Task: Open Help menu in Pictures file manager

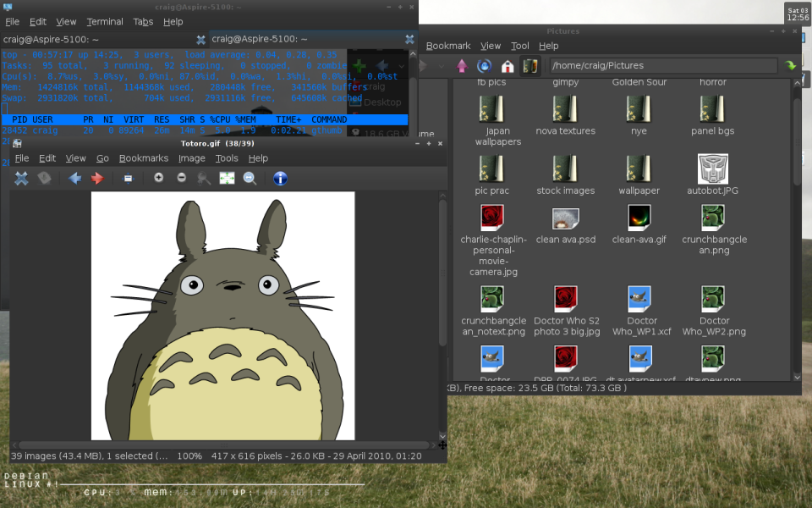Action: pyautogui.click(x=548, y=46)
